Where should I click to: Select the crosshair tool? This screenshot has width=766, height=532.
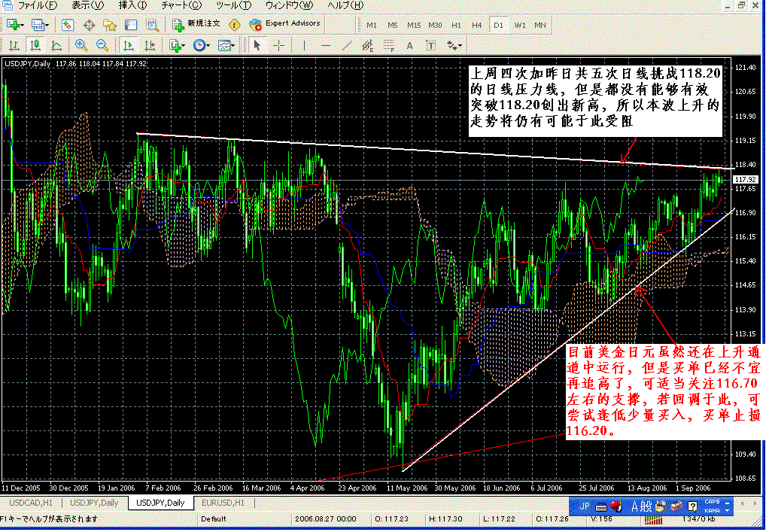[x=279, y=45]
